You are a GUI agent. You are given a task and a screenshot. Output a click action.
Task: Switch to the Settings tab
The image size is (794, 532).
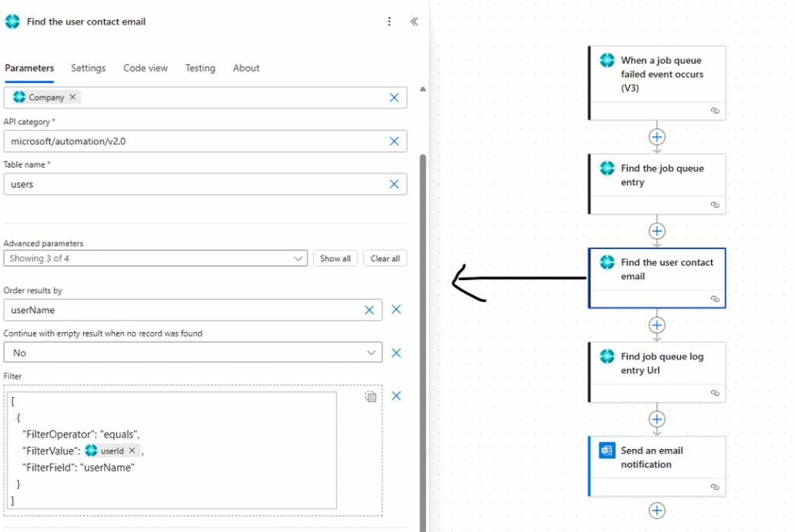coord(88,68)
